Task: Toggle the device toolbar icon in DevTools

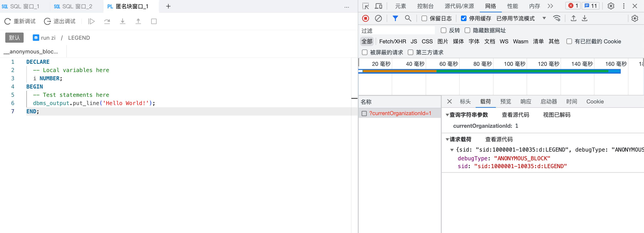Action: point(378,6)
